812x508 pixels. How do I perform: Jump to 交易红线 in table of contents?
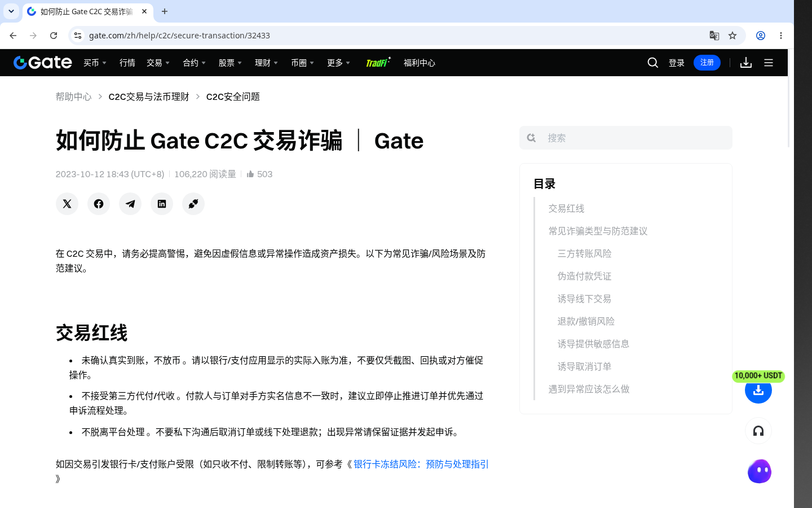point(566,208)
